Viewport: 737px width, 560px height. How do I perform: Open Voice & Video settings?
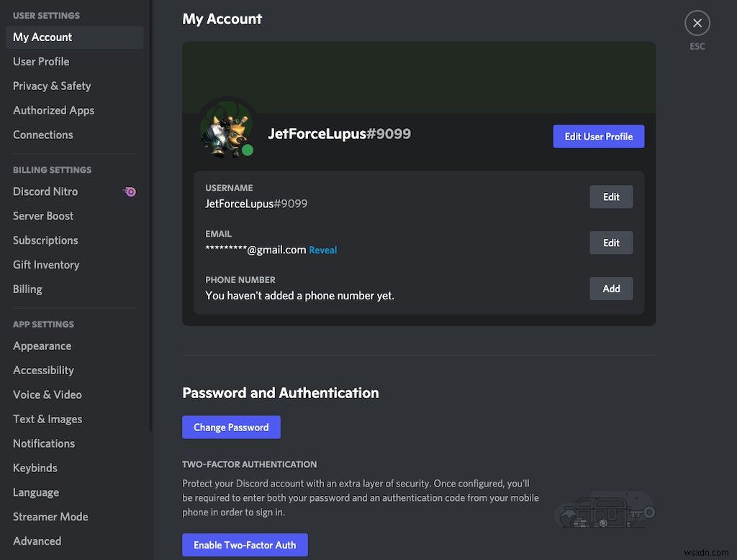47,394
